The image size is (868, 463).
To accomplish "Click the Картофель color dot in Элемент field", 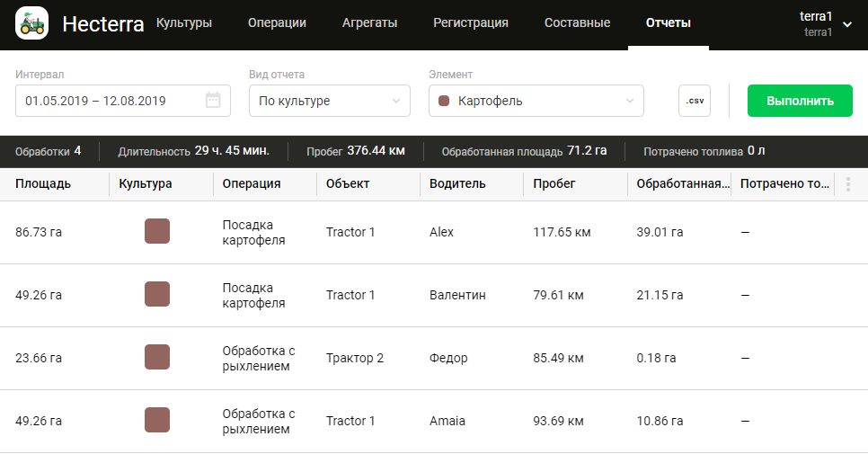I will pos(443,101).
